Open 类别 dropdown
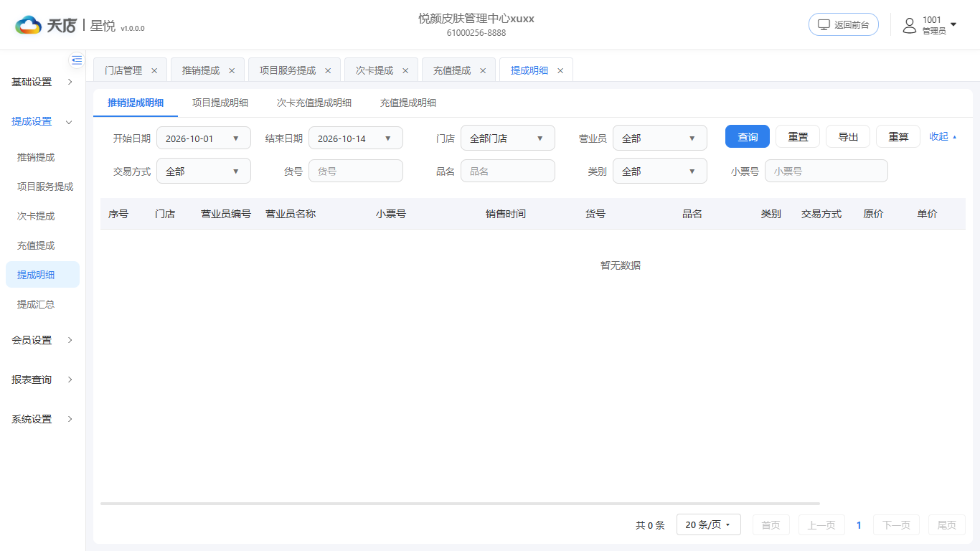Viewport: 980px width, 551px height. [660, 171]
